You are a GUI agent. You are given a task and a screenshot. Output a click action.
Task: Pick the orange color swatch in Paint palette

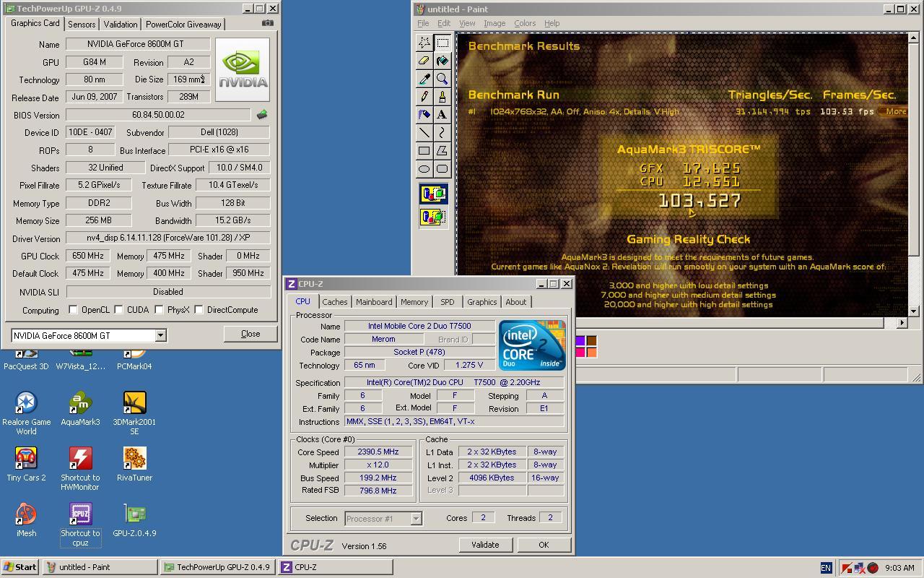pyautogui.click(x=591, y=353)
